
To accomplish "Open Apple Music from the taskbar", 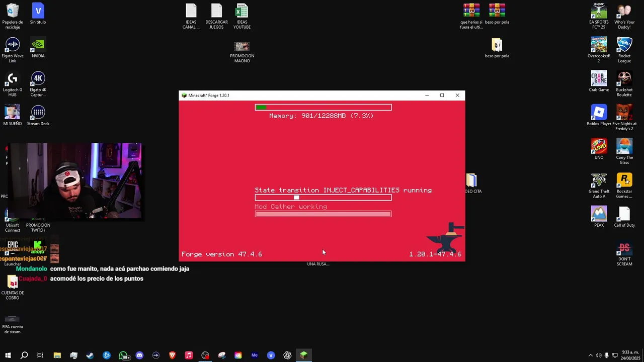I will [x=189, y=355].
